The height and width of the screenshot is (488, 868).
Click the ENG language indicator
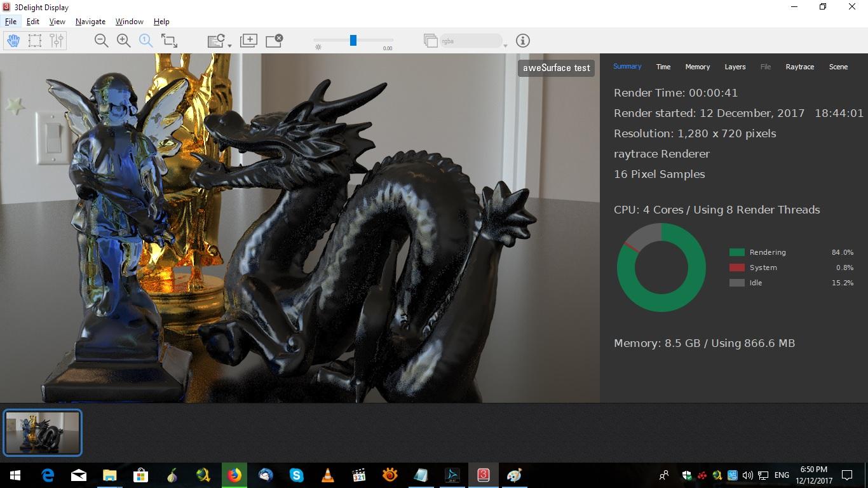782,475
